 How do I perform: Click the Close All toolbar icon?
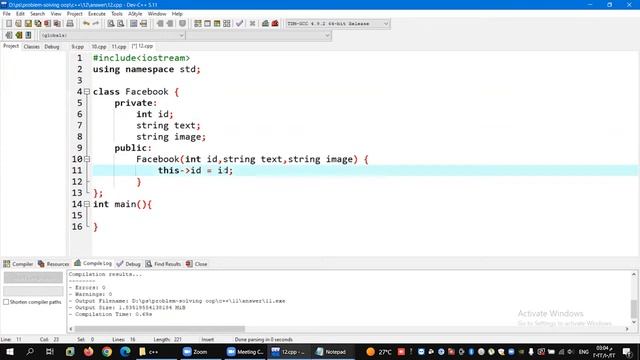coord(58,24)
